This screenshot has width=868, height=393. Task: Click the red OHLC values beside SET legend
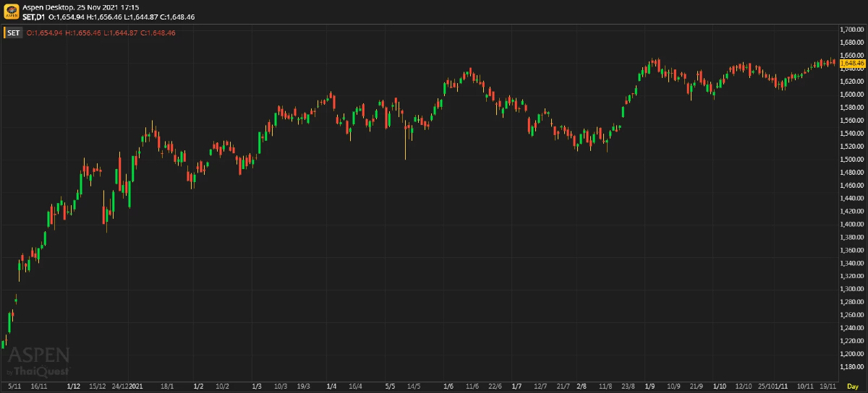point(101,33)
